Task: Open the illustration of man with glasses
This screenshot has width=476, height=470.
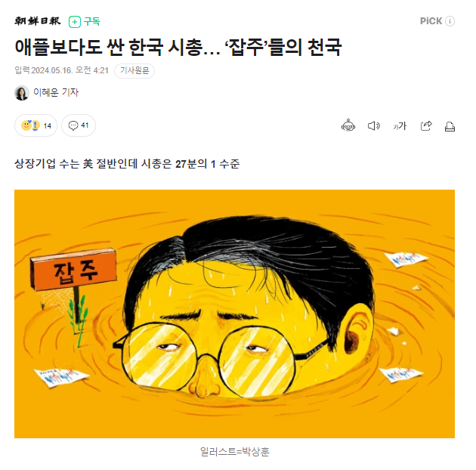Action: [x=234, y=314]
